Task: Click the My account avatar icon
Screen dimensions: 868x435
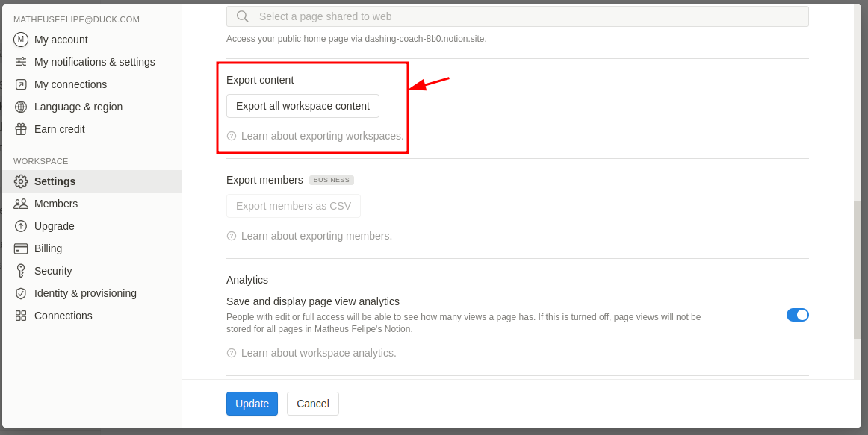Action: 20,40
